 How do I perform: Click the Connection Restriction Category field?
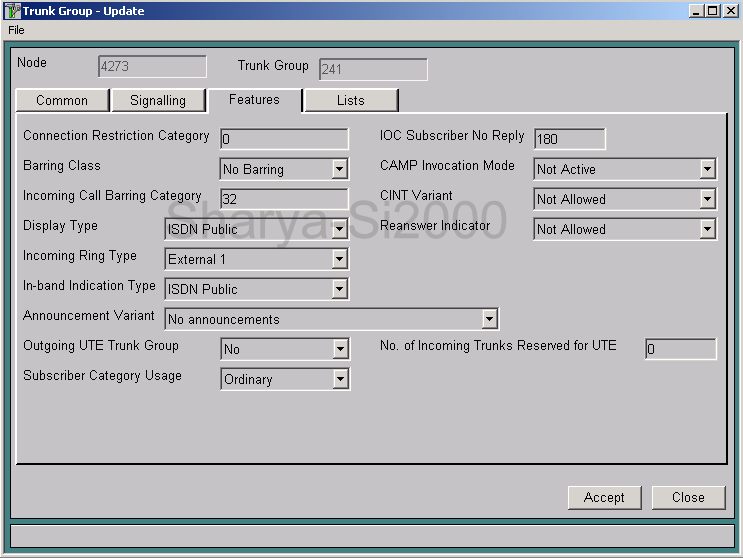(284, 139)
